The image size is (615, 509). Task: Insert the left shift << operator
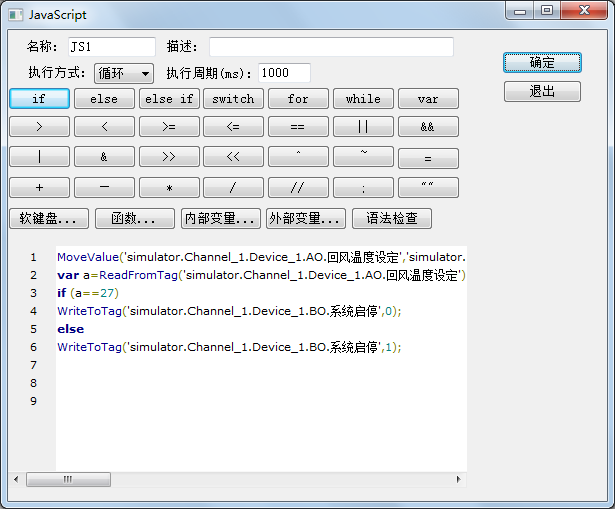click(233, 156)
